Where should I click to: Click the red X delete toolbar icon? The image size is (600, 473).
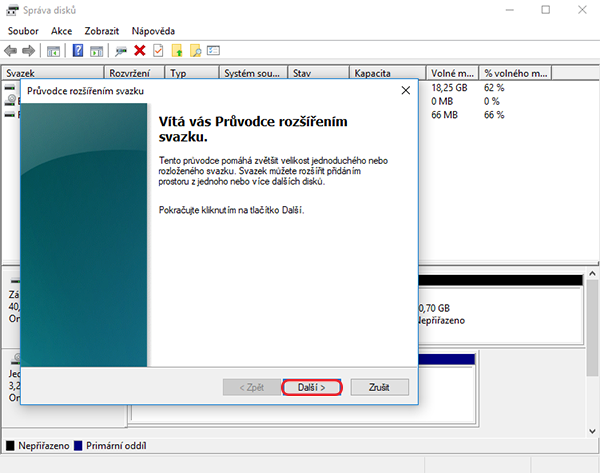140,50
